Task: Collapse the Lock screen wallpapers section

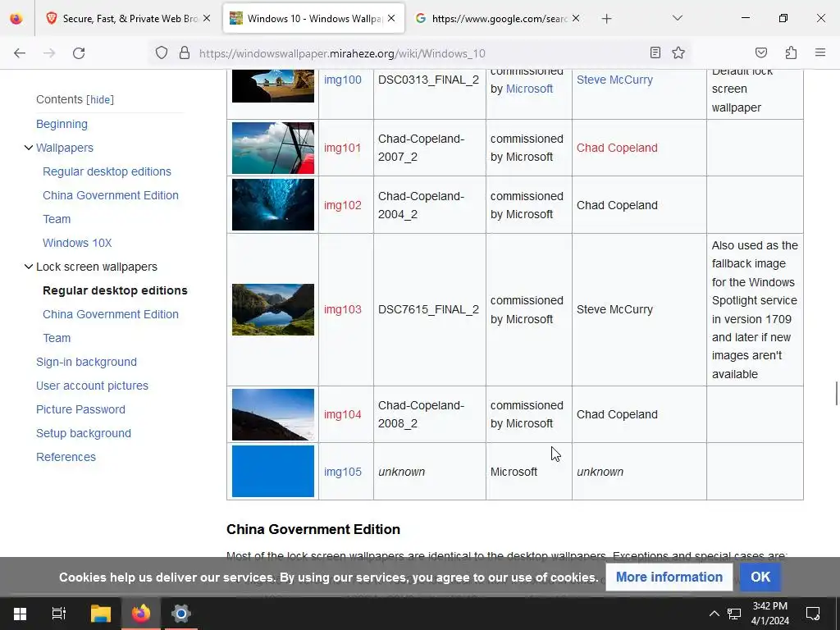Action: [x=29, y=267]
